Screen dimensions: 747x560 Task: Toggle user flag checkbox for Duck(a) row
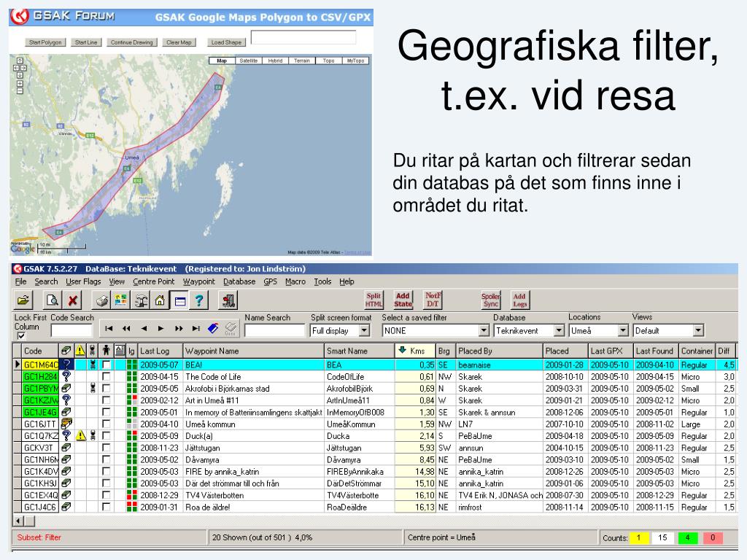click(x=107, y=436)
